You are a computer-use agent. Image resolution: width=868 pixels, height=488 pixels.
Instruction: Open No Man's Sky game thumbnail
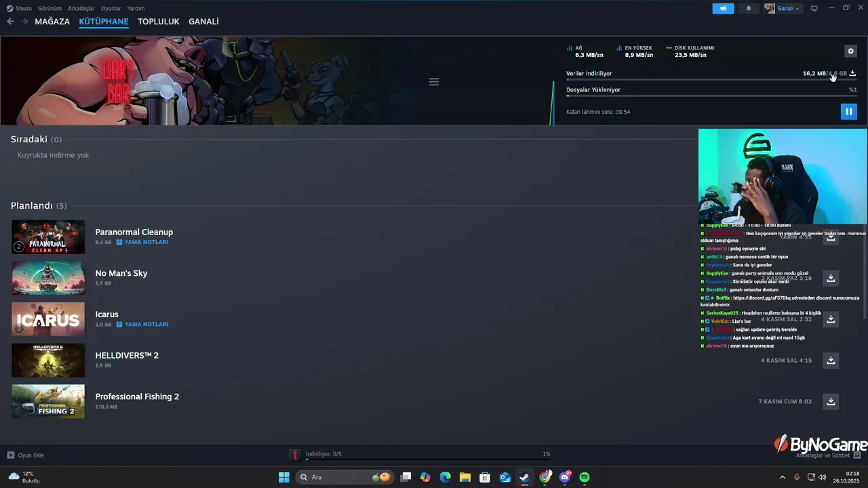[48, 278]
